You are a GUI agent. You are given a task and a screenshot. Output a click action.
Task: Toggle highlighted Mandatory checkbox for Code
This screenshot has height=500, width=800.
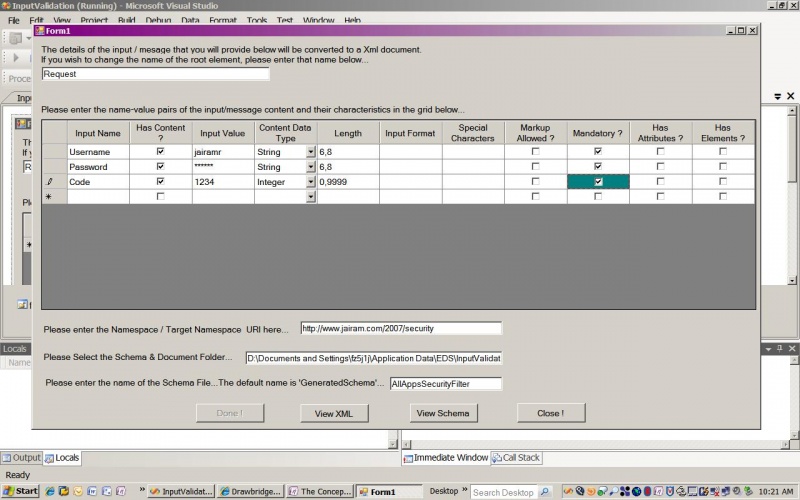coord(598,182)
